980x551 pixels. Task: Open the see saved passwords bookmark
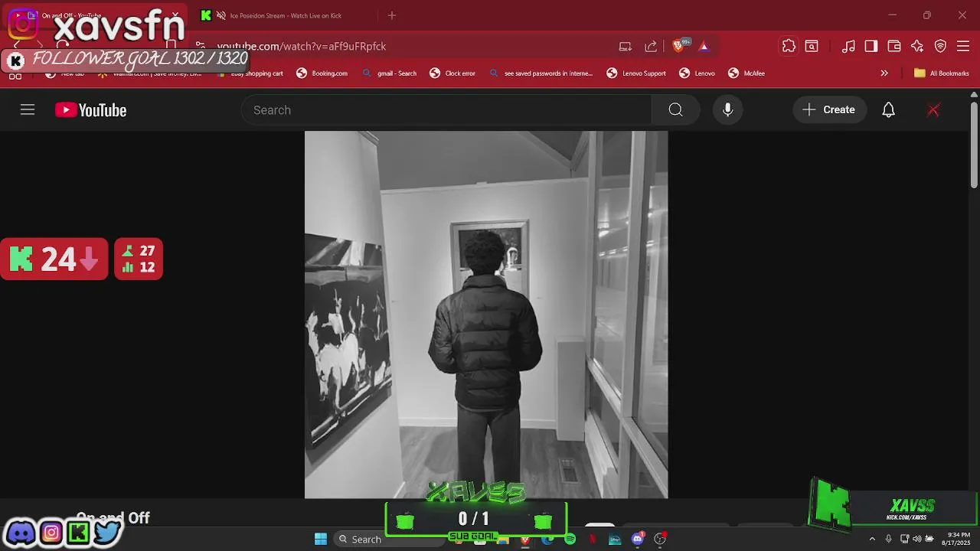point(541,73)
